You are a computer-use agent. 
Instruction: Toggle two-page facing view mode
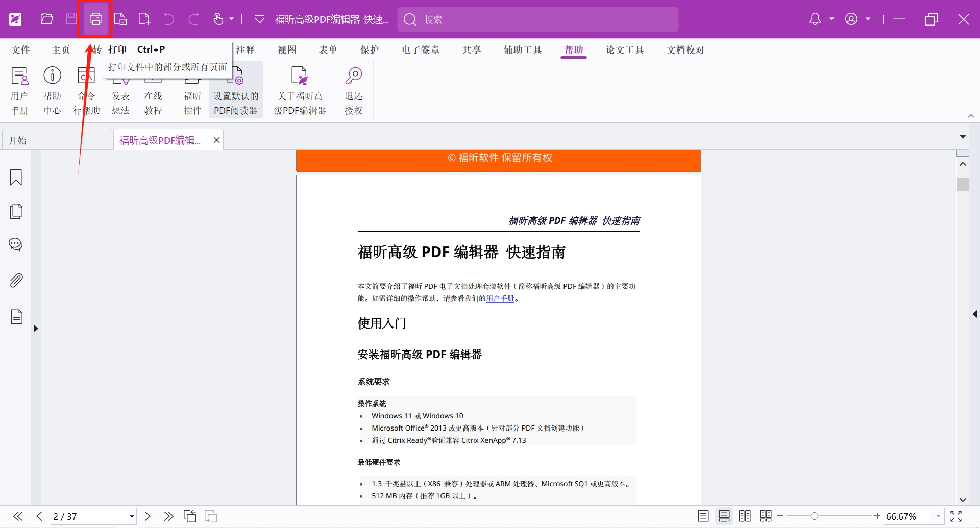745,516
